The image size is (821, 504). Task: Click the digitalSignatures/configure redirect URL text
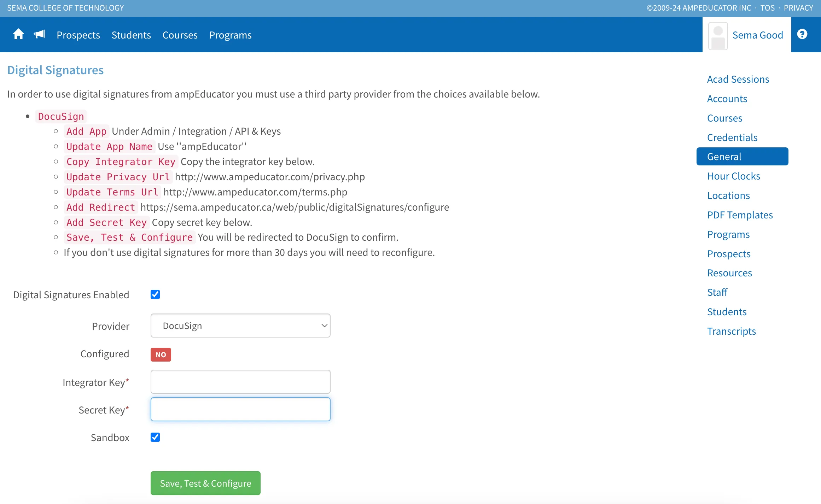click(295, 207)
